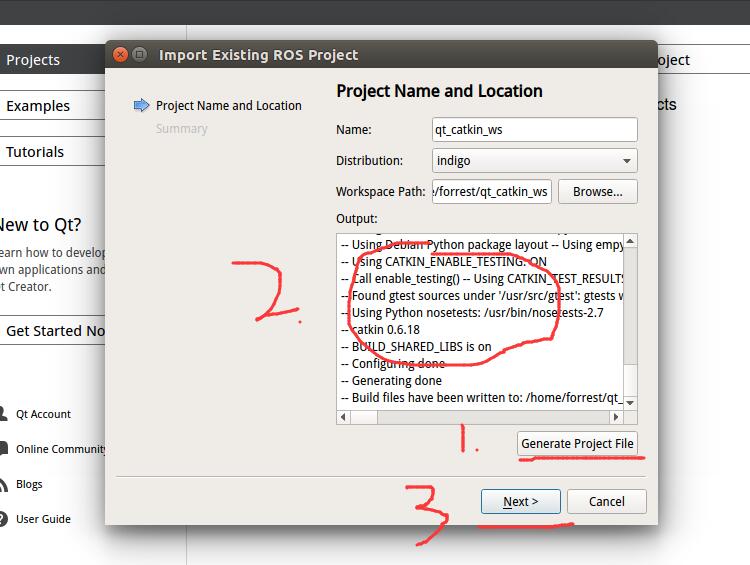Click the Name field containing qt_catkin_ws
750x565 pixels.
pos(535,130)
